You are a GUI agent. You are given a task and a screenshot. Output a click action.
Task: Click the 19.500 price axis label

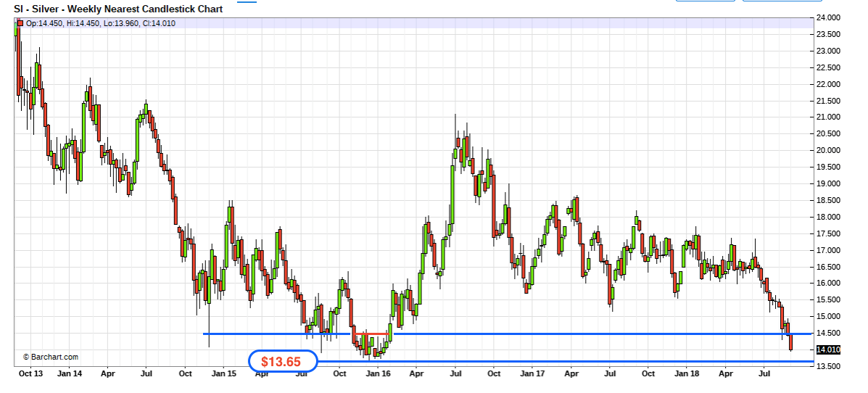[829, 167]
